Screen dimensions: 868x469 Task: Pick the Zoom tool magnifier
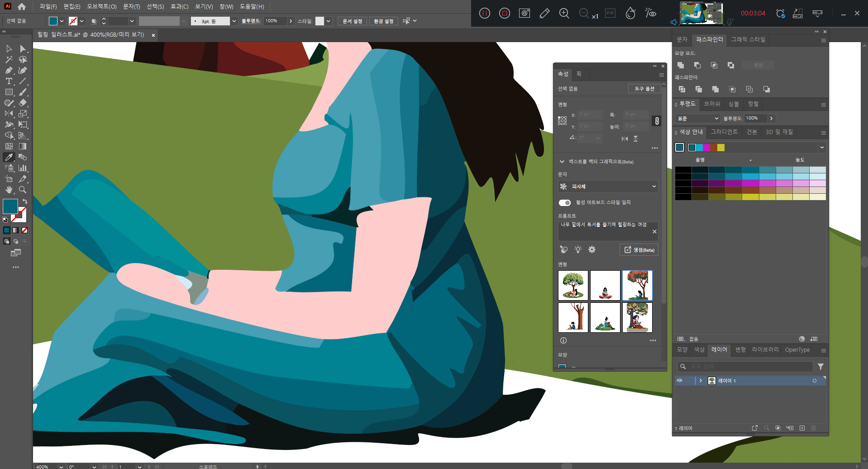(x=23, y=190)
